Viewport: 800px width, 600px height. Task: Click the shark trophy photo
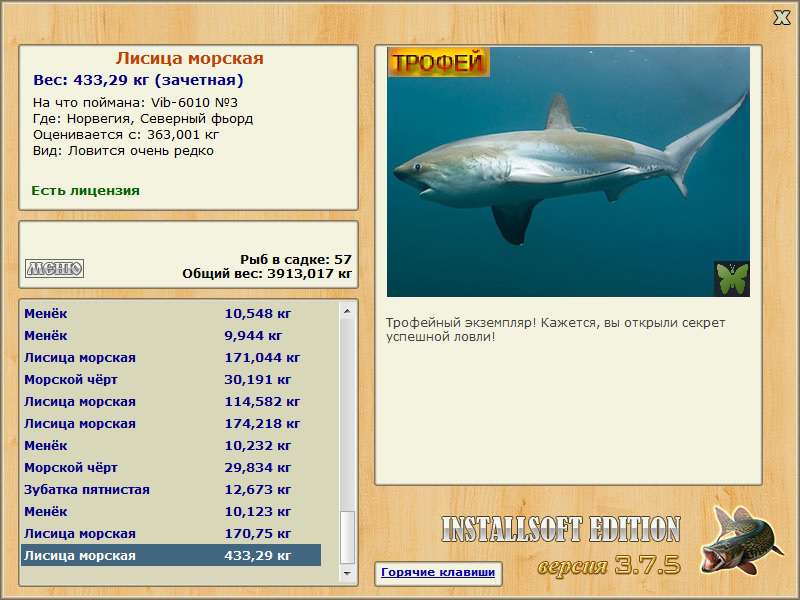(568, 172)
